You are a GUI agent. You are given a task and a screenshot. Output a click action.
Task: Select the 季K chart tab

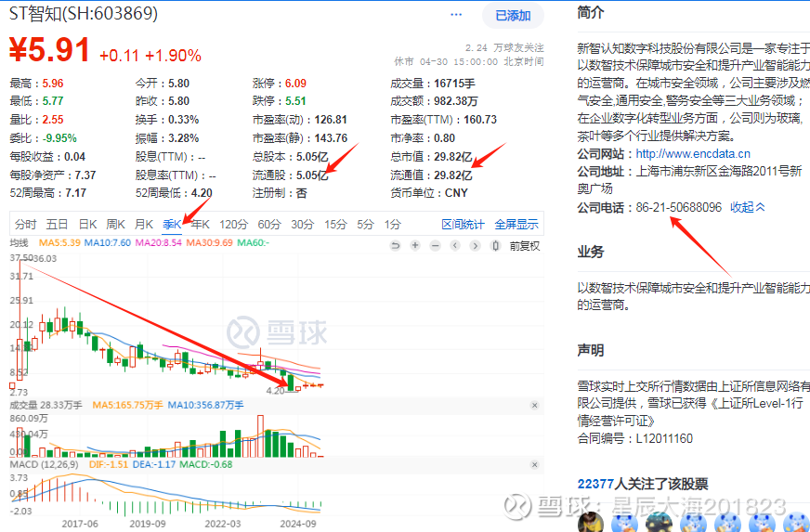click(x=172, y=225)
